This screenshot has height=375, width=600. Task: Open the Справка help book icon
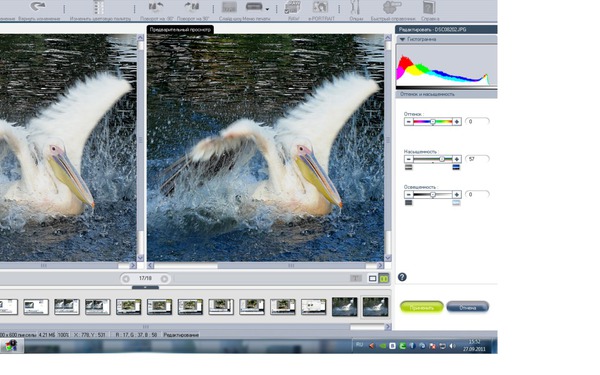(x=429, y=7)
